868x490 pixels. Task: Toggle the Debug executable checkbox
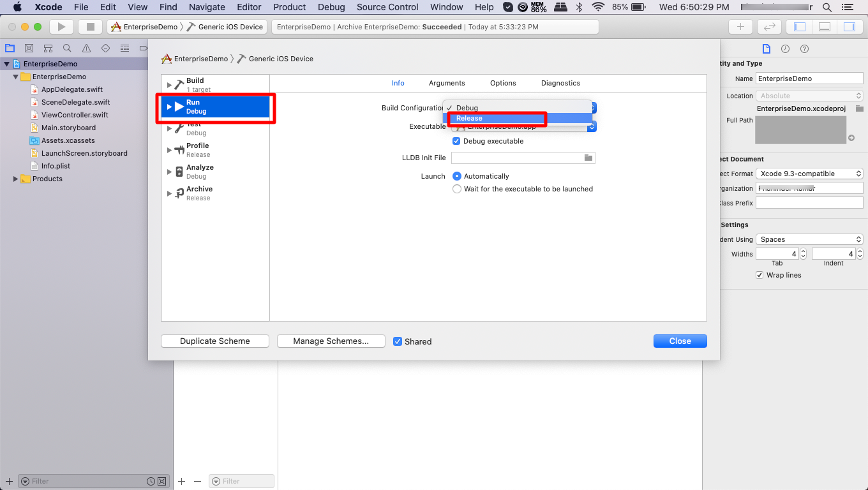click(456, 141)
